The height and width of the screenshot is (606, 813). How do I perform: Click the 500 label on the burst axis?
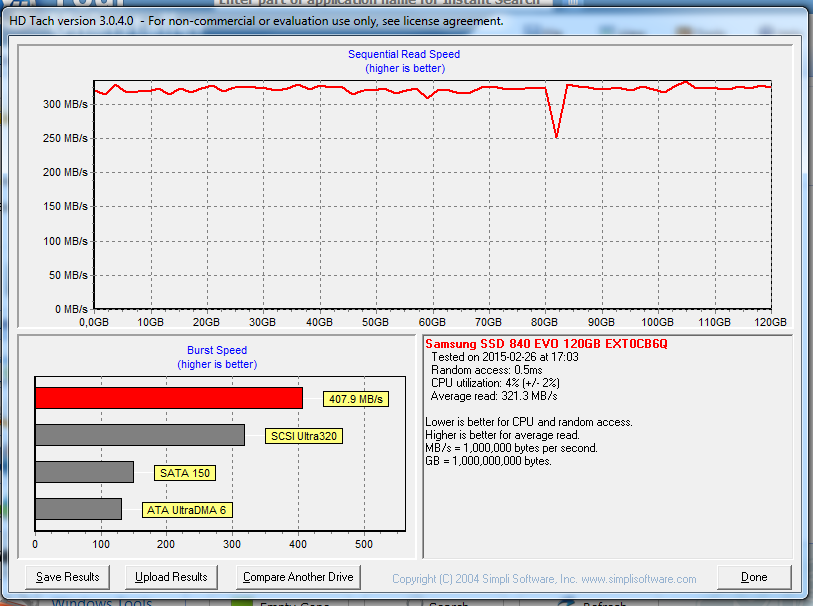tap(364, 544)
